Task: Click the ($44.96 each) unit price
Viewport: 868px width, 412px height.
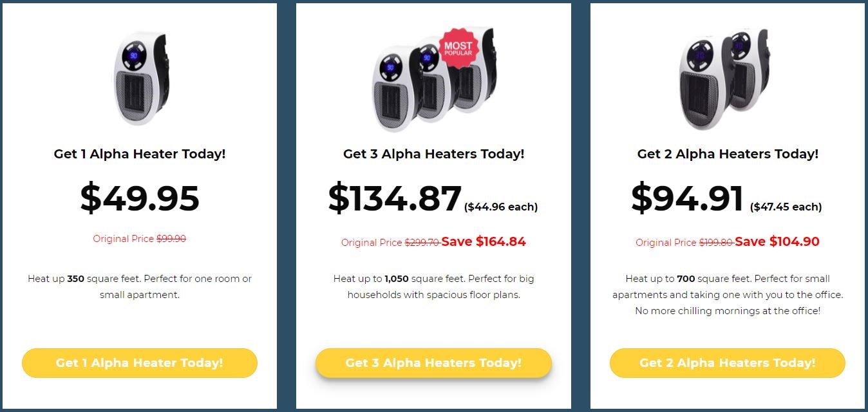Action: [x=501, y=207]
